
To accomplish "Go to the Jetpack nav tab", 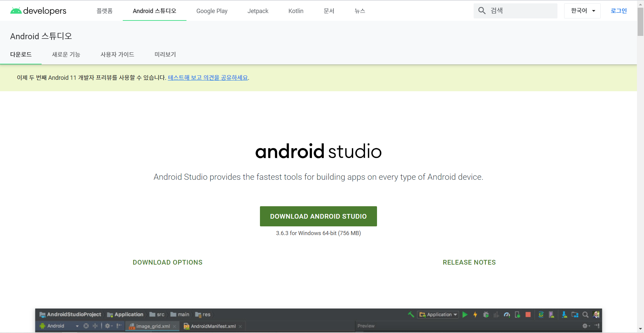I will click(x=258, y=11).
